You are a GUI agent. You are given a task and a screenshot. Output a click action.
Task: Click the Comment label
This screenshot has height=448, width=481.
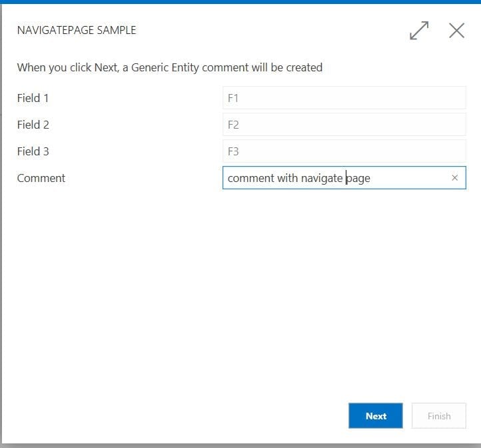(x=41, y=178)
